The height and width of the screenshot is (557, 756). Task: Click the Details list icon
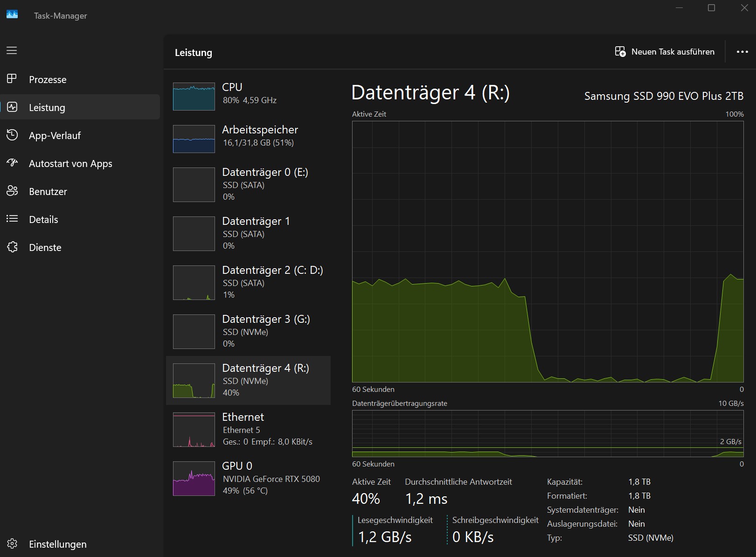12,219
